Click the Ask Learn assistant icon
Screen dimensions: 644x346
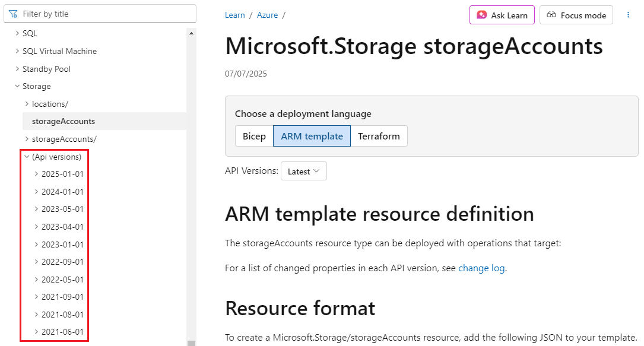point(481,14)
